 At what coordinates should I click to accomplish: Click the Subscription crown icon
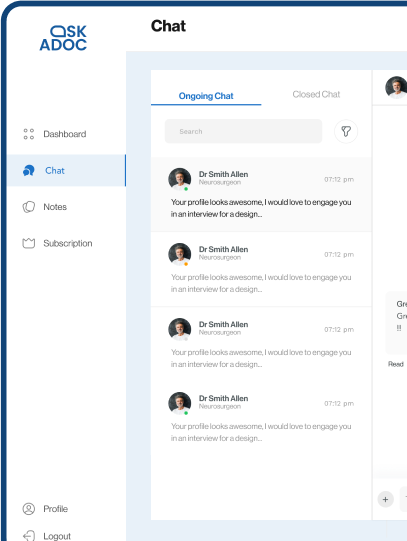click(29, 243)
